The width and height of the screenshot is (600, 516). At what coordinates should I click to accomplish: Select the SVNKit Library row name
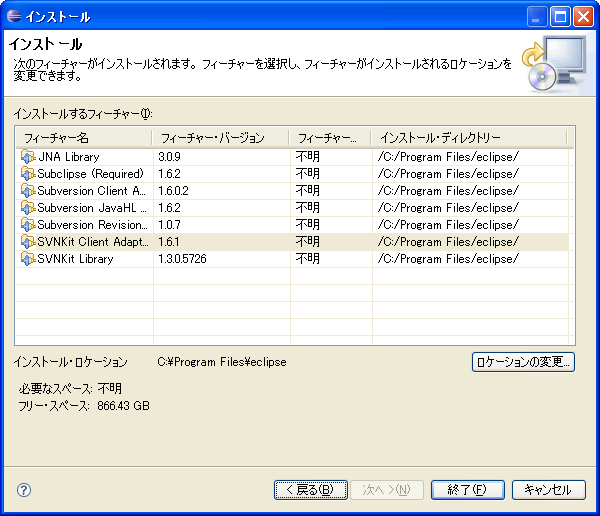pyautogui.click(x=75, y=259)
